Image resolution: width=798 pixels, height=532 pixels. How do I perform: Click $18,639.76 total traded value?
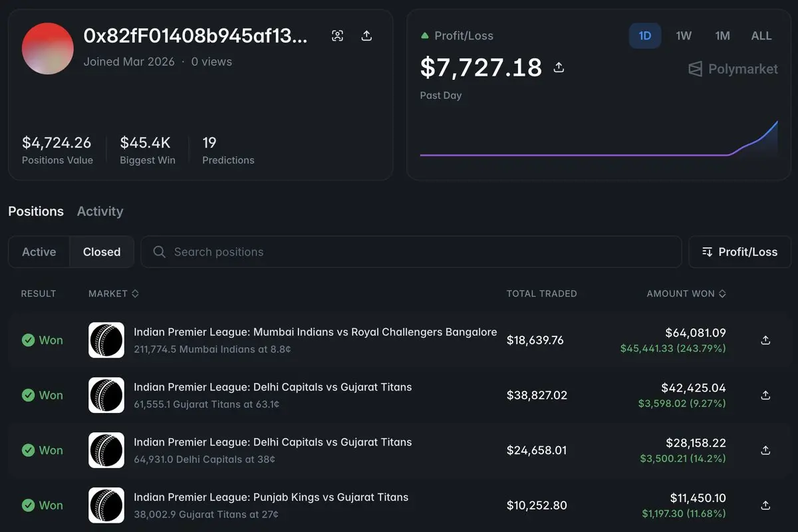(x=535, y=340)
